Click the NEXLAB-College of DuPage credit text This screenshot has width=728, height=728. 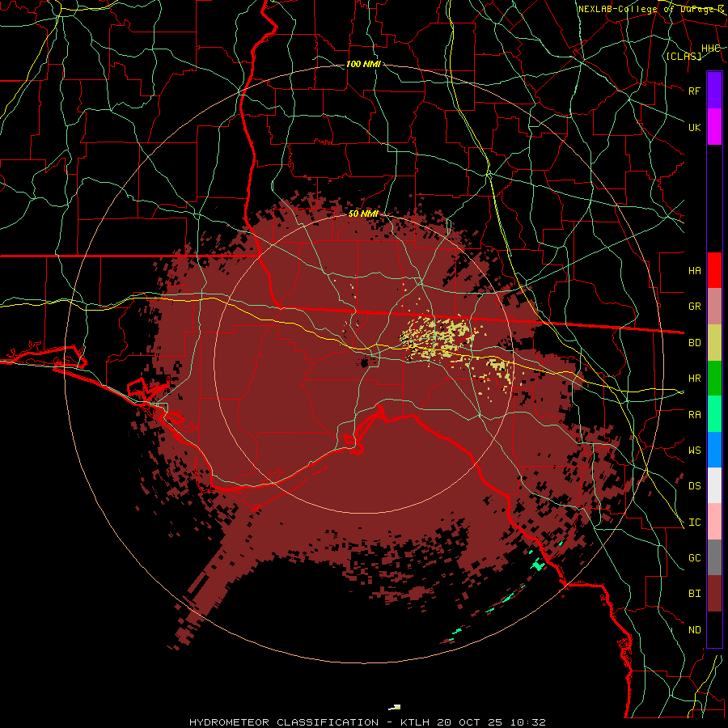[x=651, y=9]
